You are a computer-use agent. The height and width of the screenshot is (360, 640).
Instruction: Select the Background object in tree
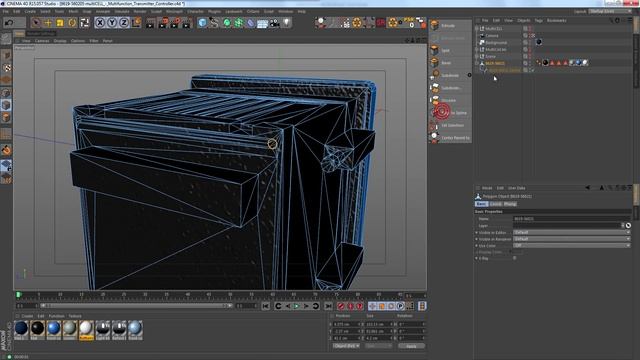point(496,42)
